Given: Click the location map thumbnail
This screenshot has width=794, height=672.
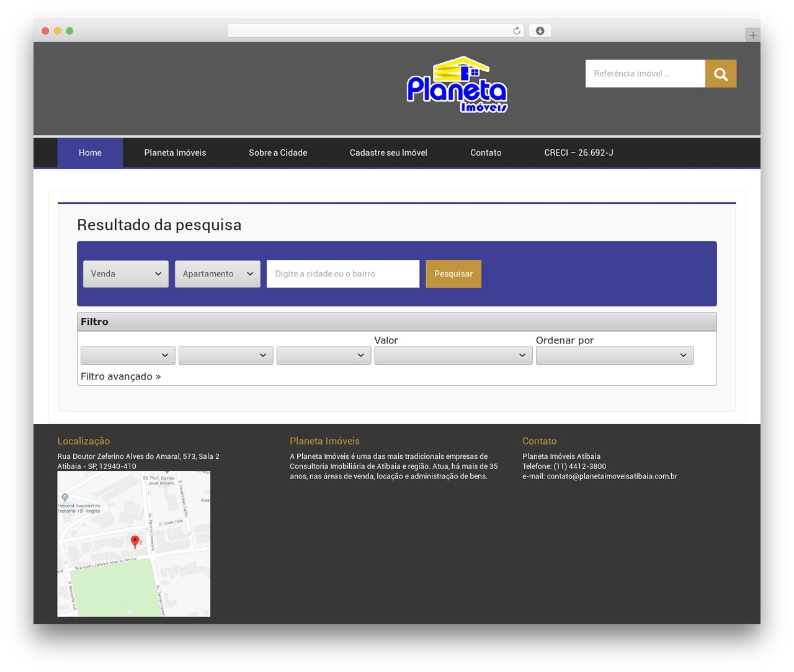Looking at the screenshot, I should coord(134,544).
